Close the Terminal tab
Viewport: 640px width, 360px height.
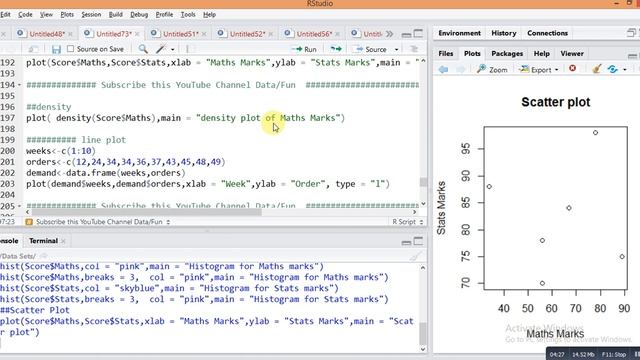pyautogui.click(x=63, y=241)
